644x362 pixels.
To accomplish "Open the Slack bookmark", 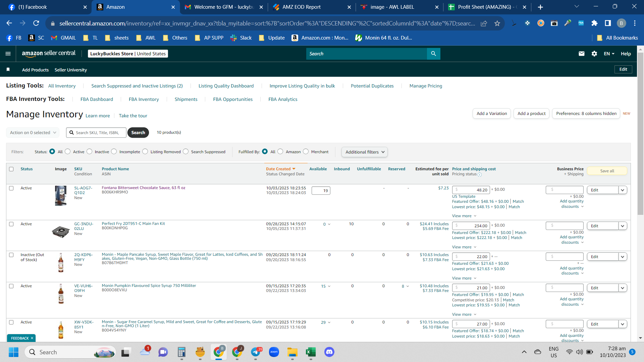I will 241,38.
